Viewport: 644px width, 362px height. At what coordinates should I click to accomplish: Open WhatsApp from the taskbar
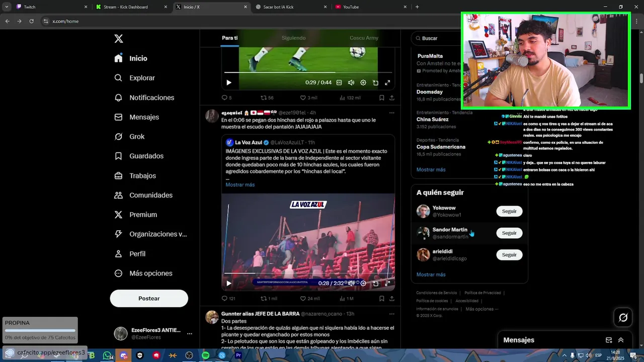pos(108,355)
